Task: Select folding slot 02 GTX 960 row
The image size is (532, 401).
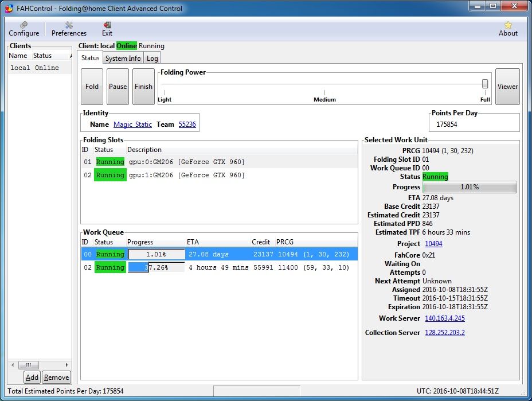Action: pyautogui.click(x=219, y=175)
